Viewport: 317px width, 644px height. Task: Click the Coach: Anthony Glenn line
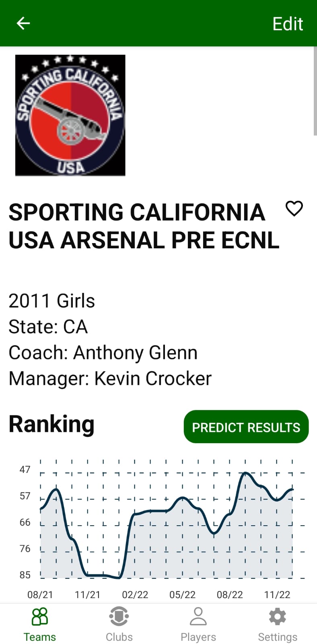(103, 353)
